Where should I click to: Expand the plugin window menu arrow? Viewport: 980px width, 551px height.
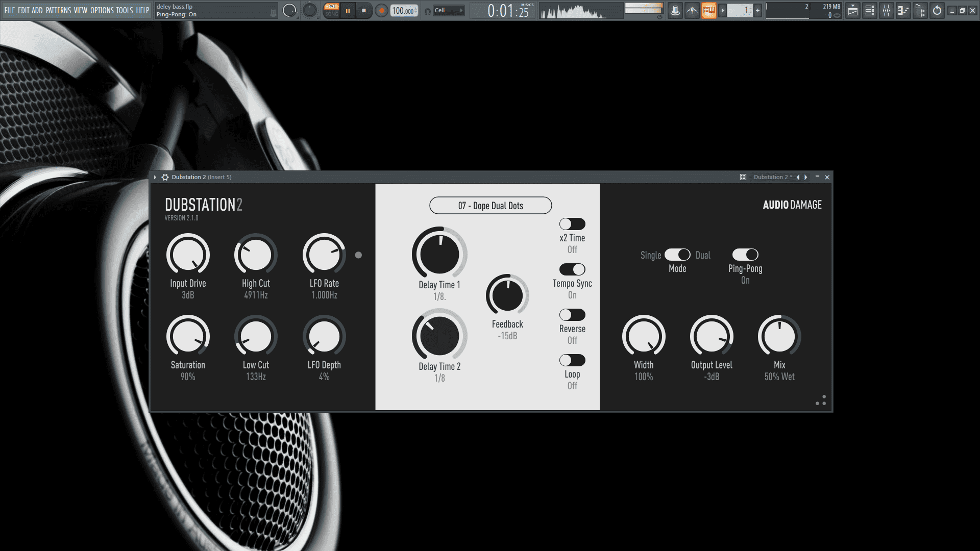(155, 177)
